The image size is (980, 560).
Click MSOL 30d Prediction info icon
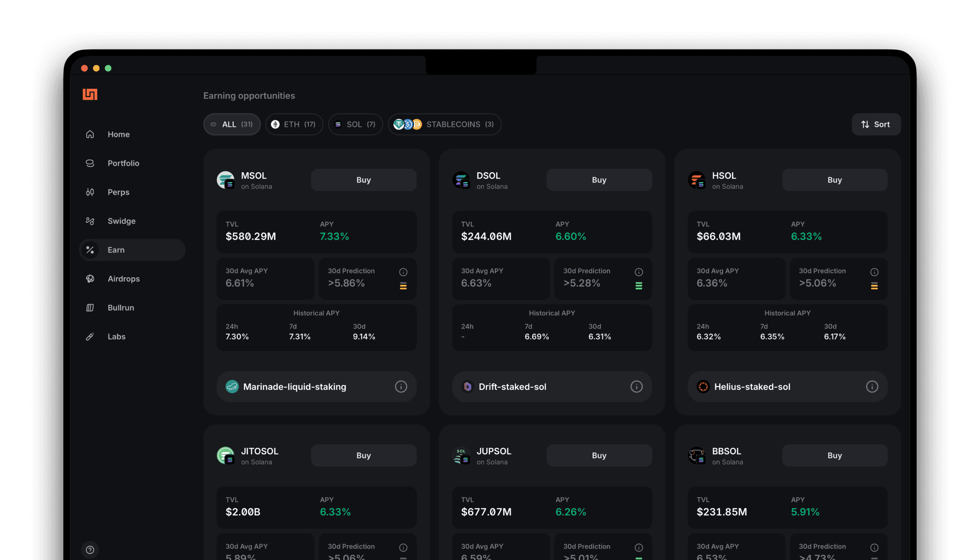click(x=403, y=272)
